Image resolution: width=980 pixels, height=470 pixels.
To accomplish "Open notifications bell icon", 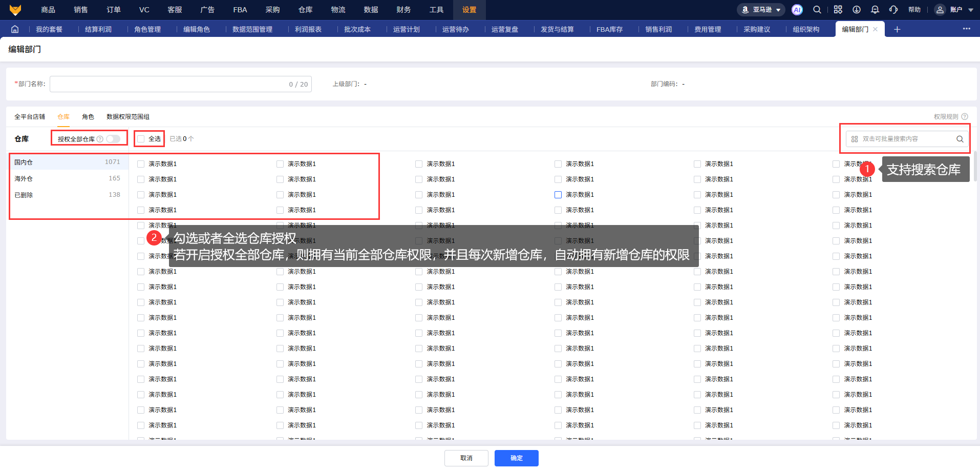I will pyautogui.click(x=875, y=10).
